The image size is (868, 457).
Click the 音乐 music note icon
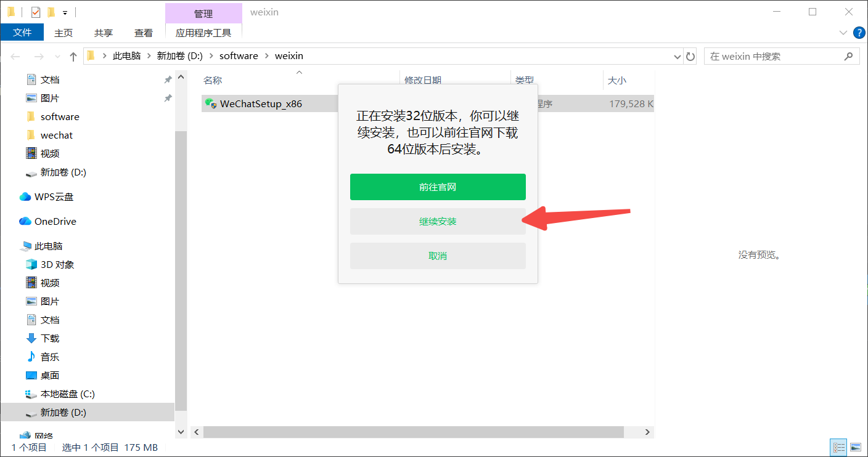point(31,357)
